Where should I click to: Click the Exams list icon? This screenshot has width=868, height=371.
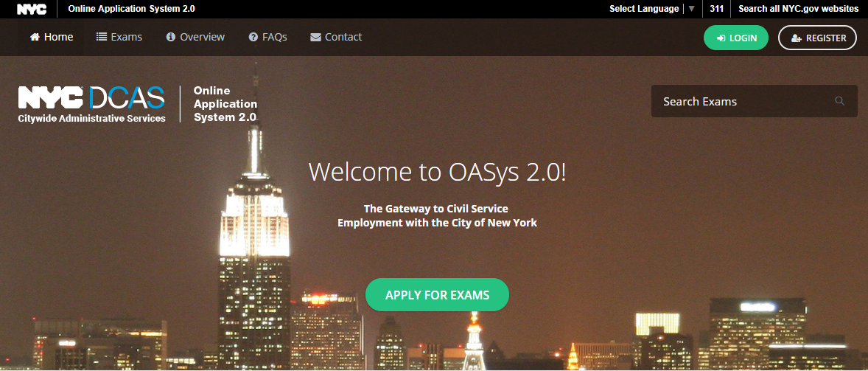point(101,37)
